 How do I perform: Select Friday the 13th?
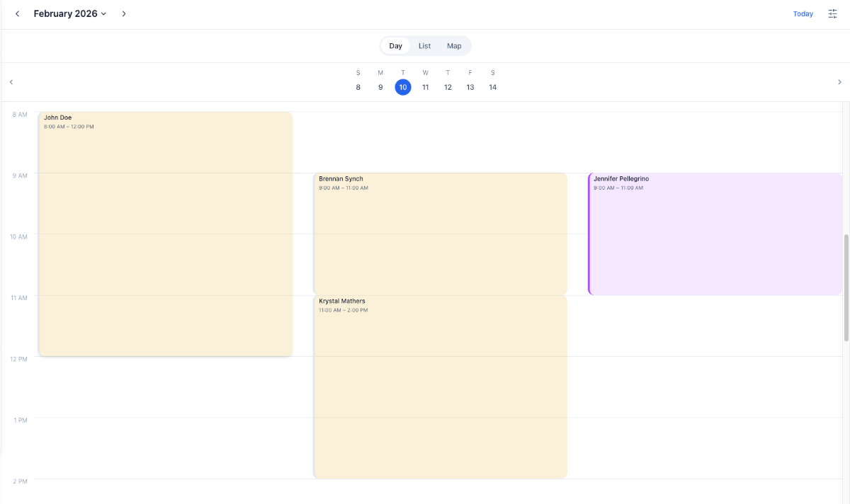click(x=470, y=86)
